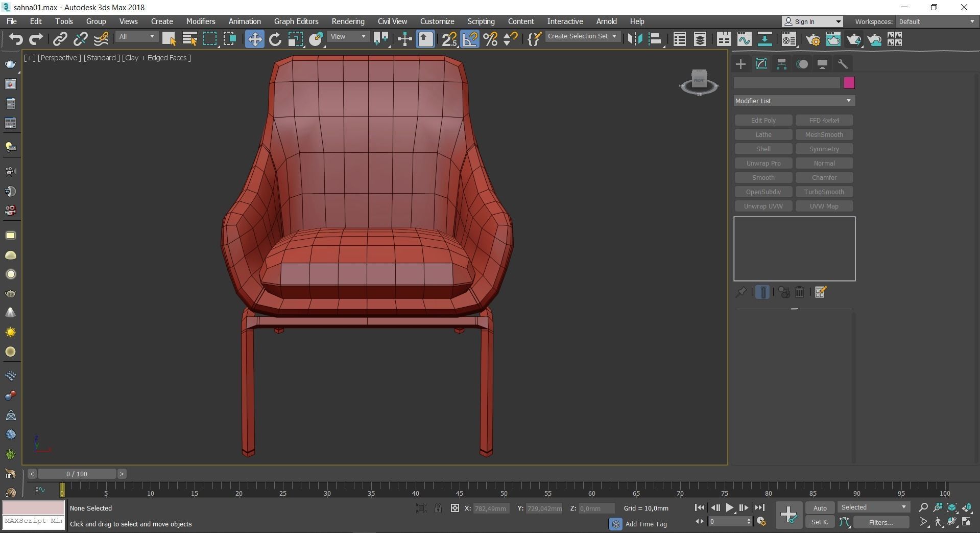Open the Arnold menu
Image resolution: width=980 pixels, height=533 pixels.
606,21
